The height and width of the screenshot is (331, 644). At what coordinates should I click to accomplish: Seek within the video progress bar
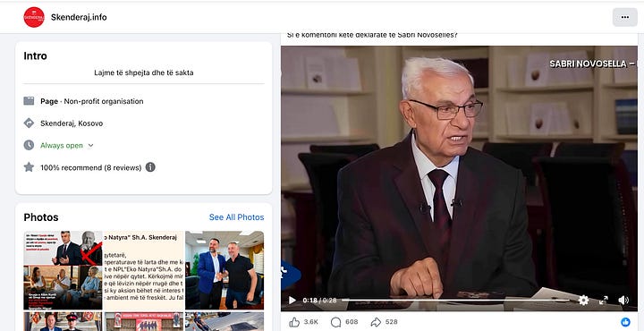click(x=456, y=301)
